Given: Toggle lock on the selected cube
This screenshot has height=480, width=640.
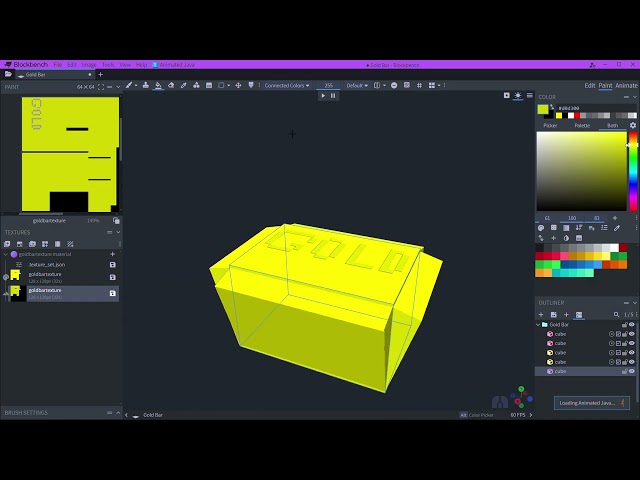Looking at the screenshot, I should tap(624, 371).
